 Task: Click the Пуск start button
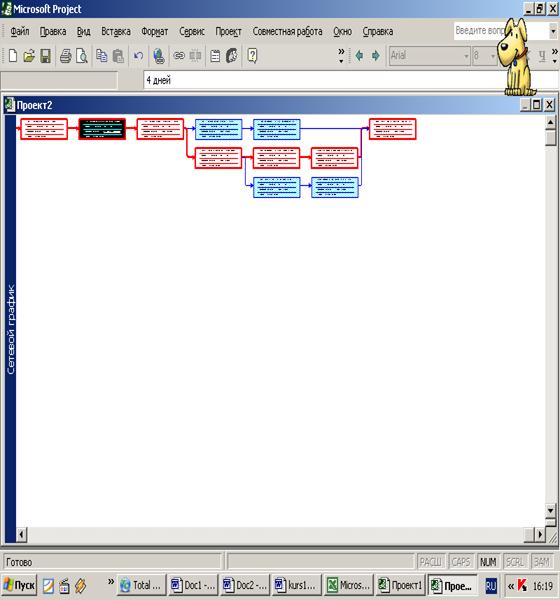[x=19, y=585]
